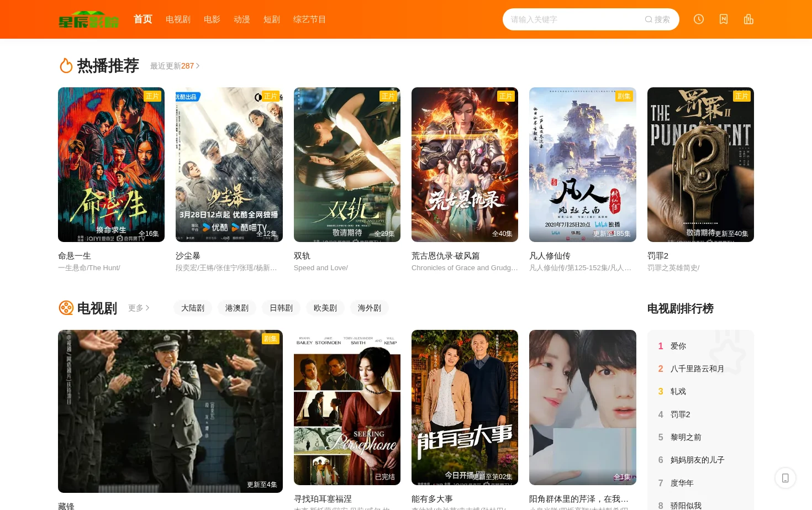Open the 命悬一生 poster

tap(111, 165)
